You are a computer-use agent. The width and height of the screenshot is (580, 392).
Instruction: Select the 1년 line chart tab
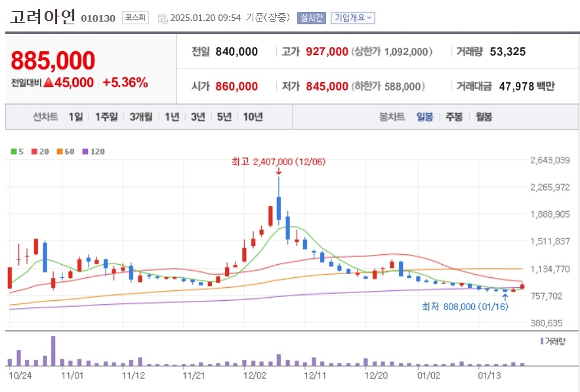172,117
